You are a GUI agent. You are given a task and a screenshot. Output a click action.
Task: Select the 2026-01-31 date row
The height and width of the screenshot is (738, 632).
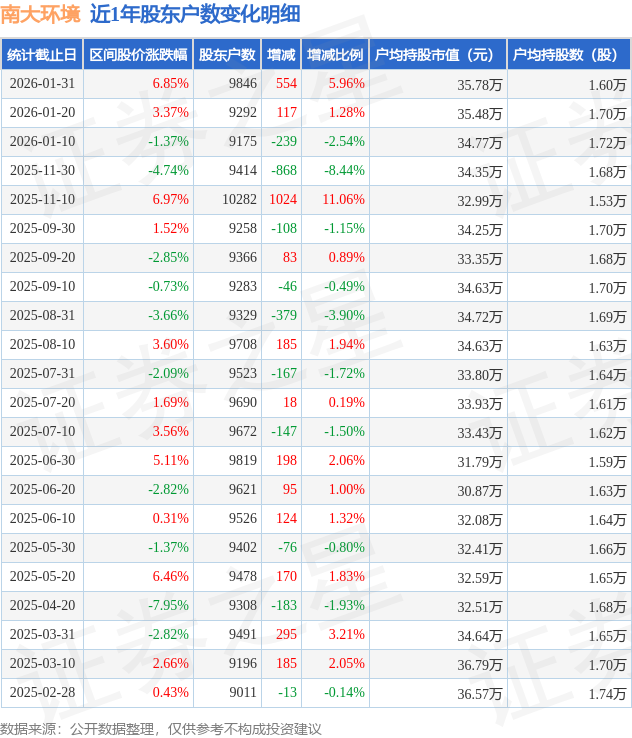point(42,84)
